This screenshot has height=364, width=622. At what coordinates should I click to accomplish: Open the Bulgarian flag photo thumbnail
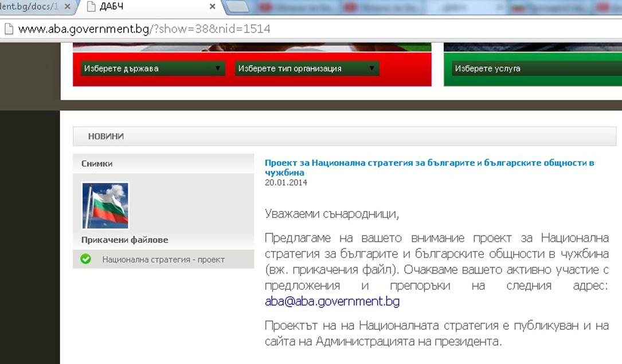(x=105, y=206)
